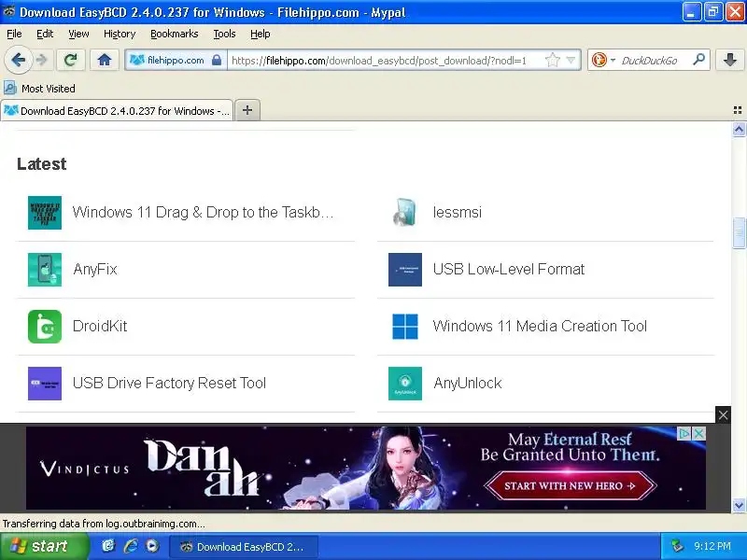The width and height of the screenshot is (747, 560).
Task: Open the History menu
Action: click(x=120, y=34)
